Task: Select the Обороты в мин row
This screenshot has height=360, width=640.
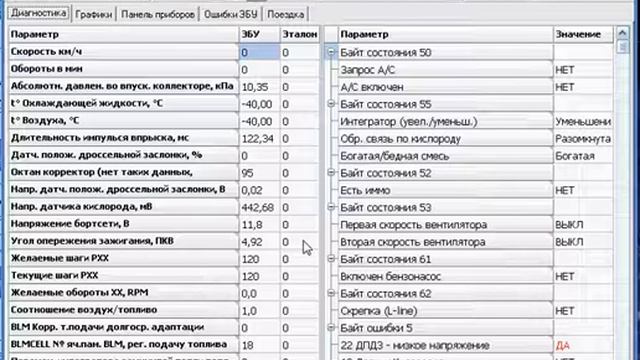Action: click(x=123, y=69)
